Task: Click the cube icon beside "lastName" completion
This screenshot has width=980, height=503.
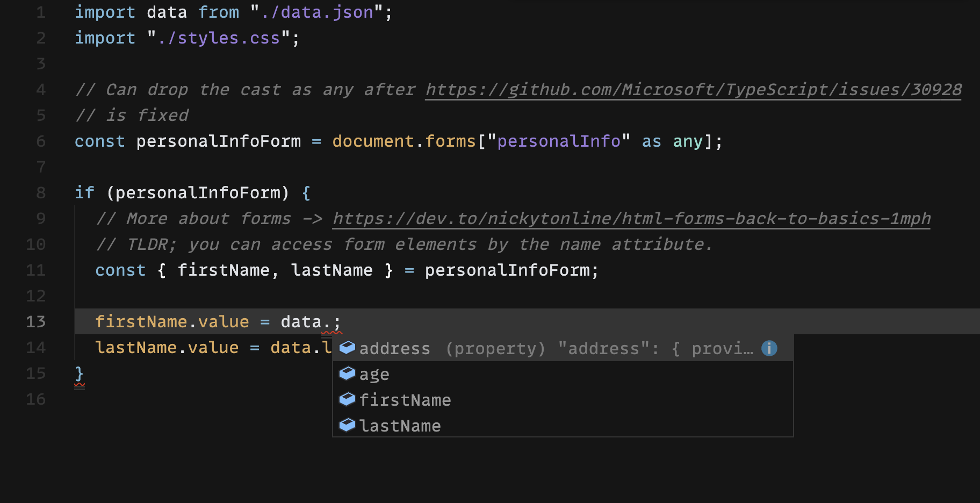Action: coord(348,425)
